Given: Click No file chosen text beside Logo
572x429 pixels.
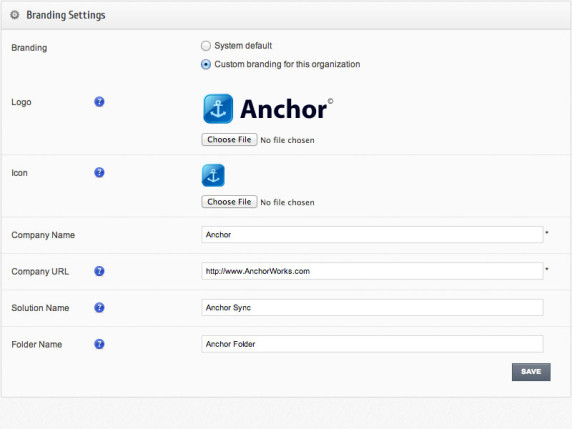Looking at the screenshot, I should 287,140.
